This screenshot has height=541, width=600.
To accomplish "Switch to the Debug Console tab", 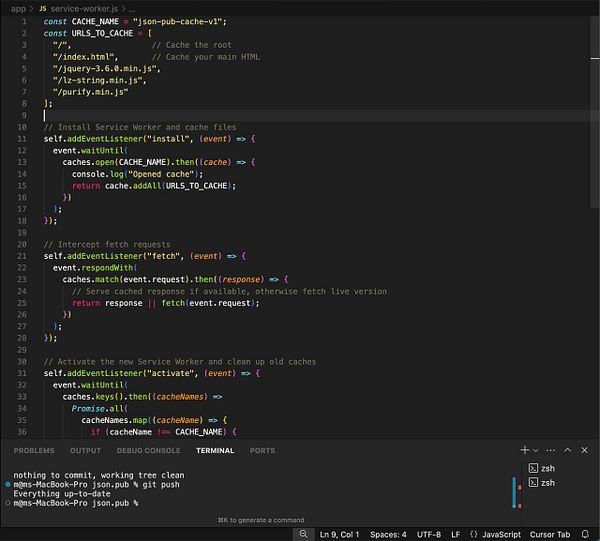I will 144,451.
